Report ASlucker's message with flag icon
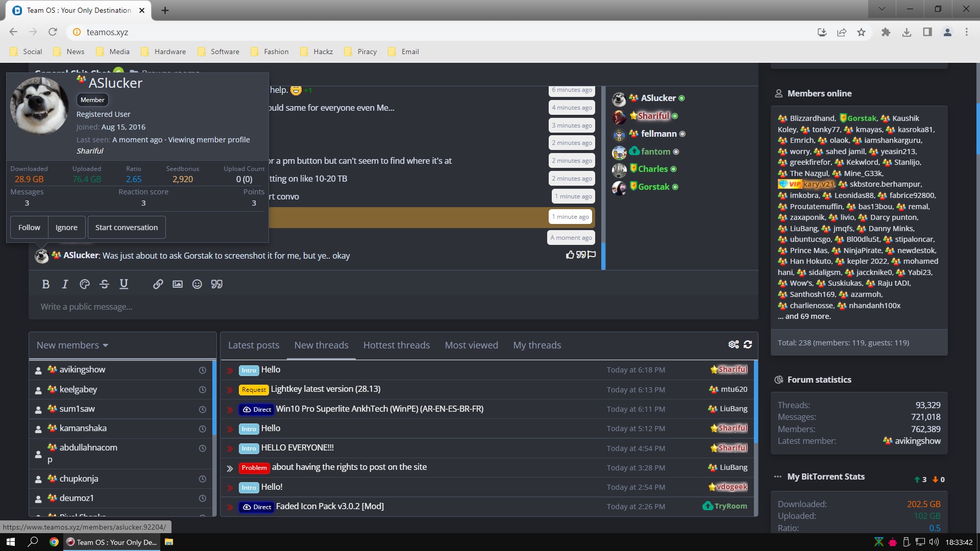This screenshot has width=980, height=551. click(592, 255)
